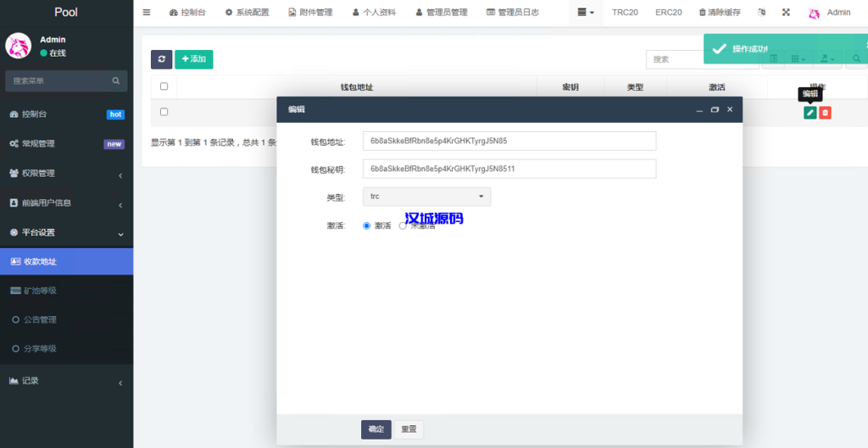The image size is (868, 448).
Task: Click the refresh table button
Action: [x=161, y=59]
